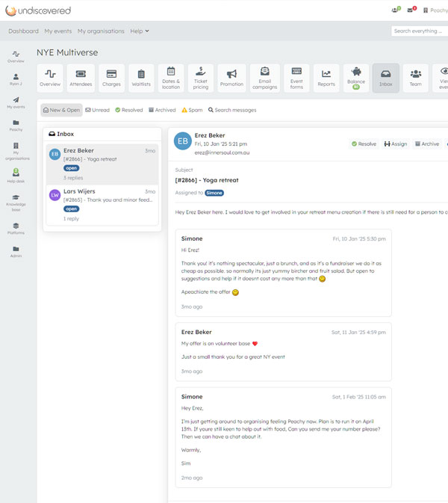Open the Reports section
Screen dimensions: 448x503
point(326,78)
